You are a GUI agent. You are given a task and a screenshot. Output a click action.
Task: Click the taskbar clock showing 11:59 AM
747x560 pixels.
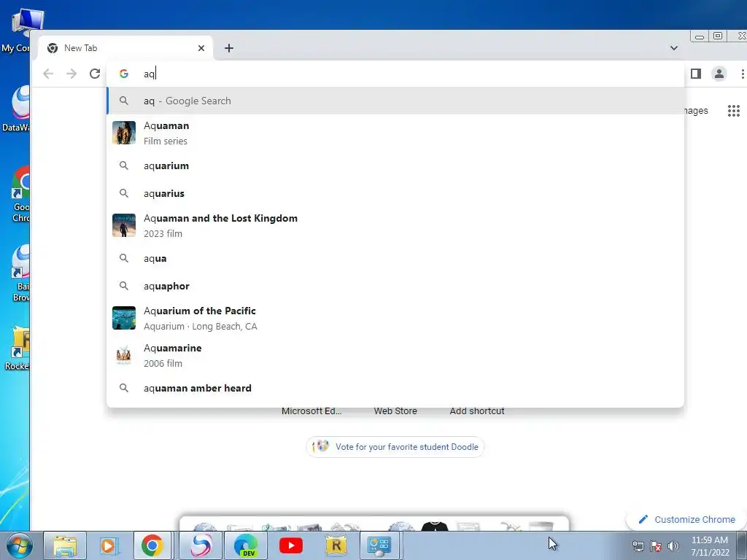tap(710, 546)
